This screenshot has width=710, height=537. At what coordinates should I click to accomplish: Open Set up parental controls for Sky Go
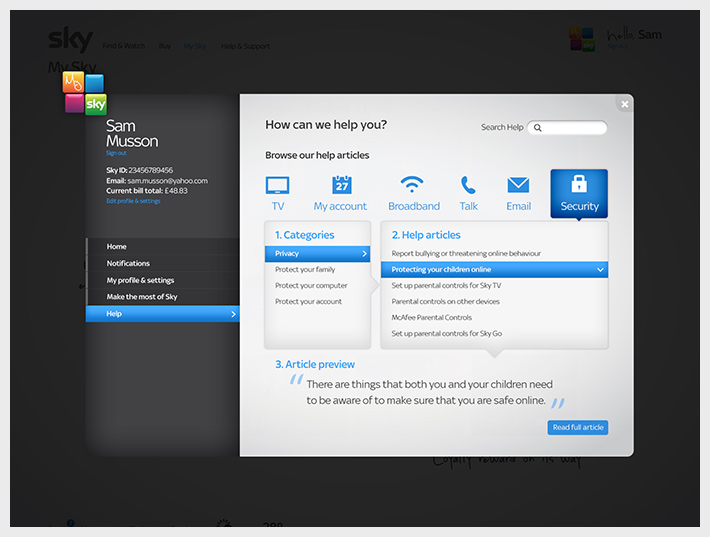pos(446,333)
